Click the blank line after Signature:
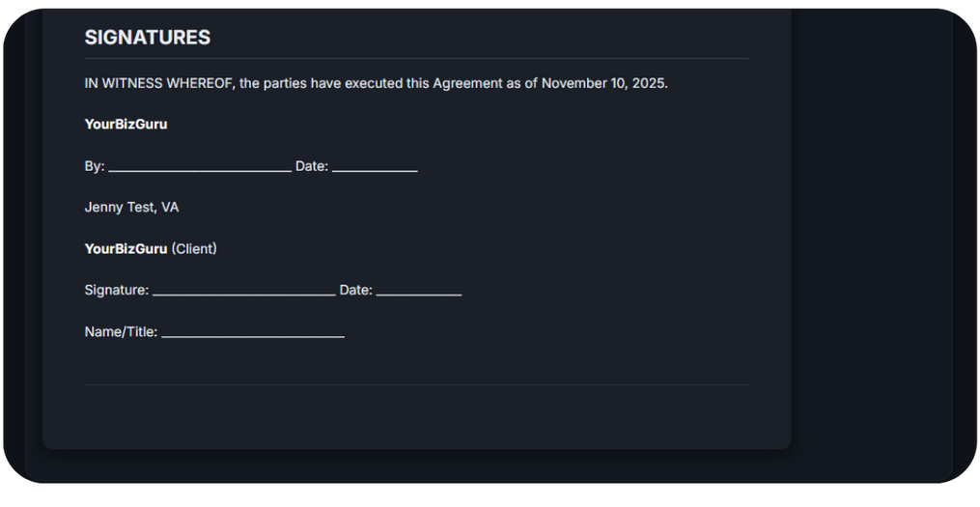The height and width of the screenshot is (507, 980). [x=243, y=292]
